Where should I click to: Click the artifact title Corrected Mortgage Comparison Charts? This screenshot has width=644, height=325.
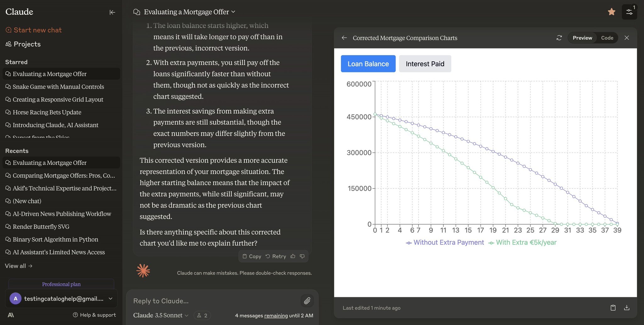coord(405,38)
